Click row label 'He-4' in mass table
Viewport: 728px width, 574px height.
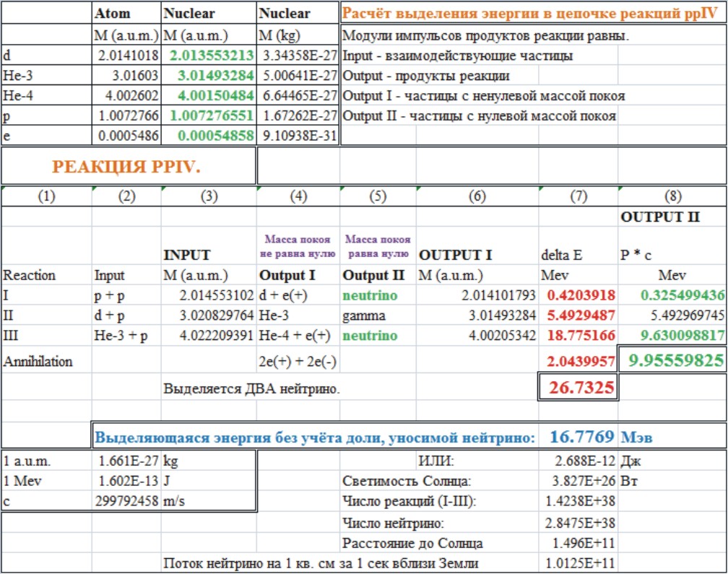tap(46, 95)
